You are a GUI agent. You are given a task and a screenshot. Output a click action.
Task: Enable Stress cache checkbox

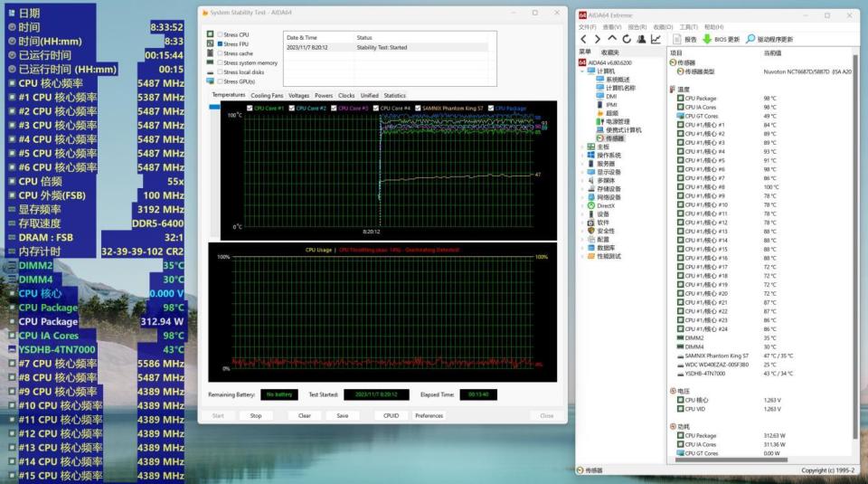click(220, 53)
